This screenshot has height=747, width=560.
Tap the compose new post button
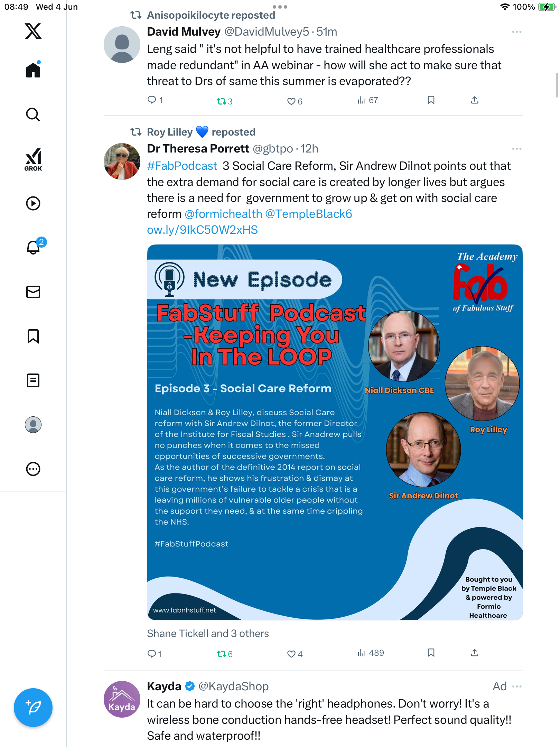(33, 708)
